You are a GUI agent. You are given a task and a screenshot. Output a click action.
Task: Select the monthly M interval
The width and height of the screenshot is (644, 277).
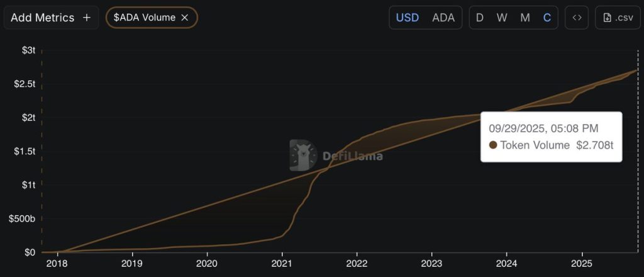pyautogui.click(x=525, y=18)
